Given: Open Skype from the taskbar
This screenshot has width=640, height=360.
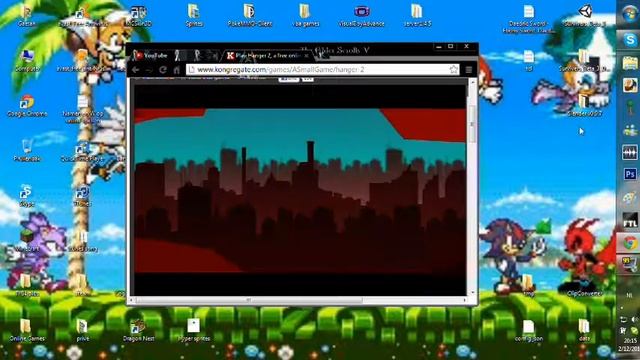Looking at the screenshot, I should tap(630, 40).
